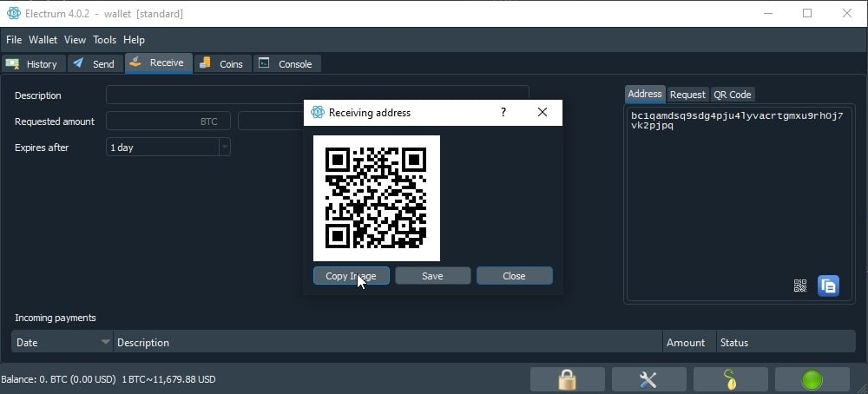868x394 pixels.
Task: Maximize the Electrum window
Action: [x=807, y=13]
